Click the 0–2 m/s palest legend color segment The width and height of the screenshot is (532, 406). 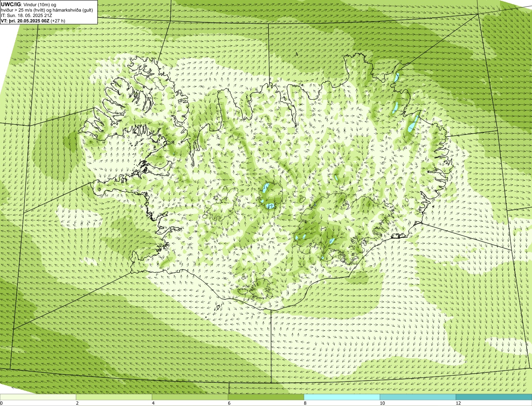[38, 397]
